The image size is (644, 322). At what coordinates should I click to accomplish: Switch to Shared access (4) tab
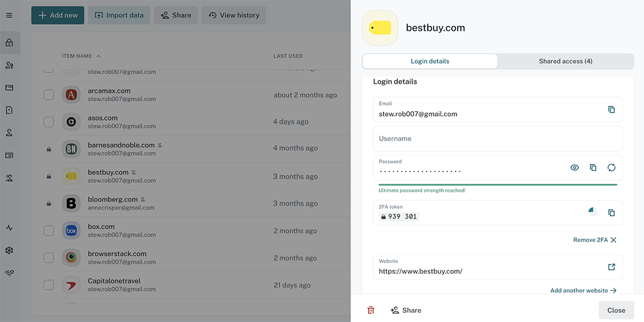565,61
